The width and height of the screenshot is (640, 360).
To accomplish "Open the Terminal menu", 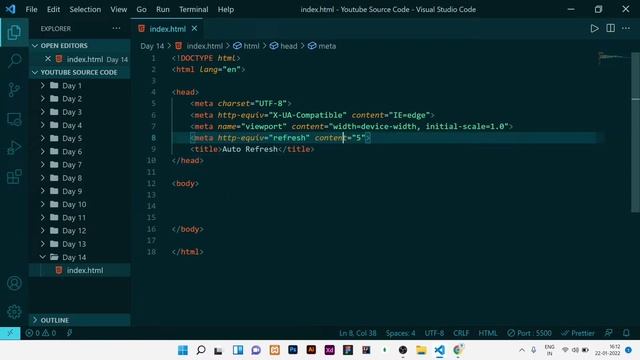I will 193,9.
